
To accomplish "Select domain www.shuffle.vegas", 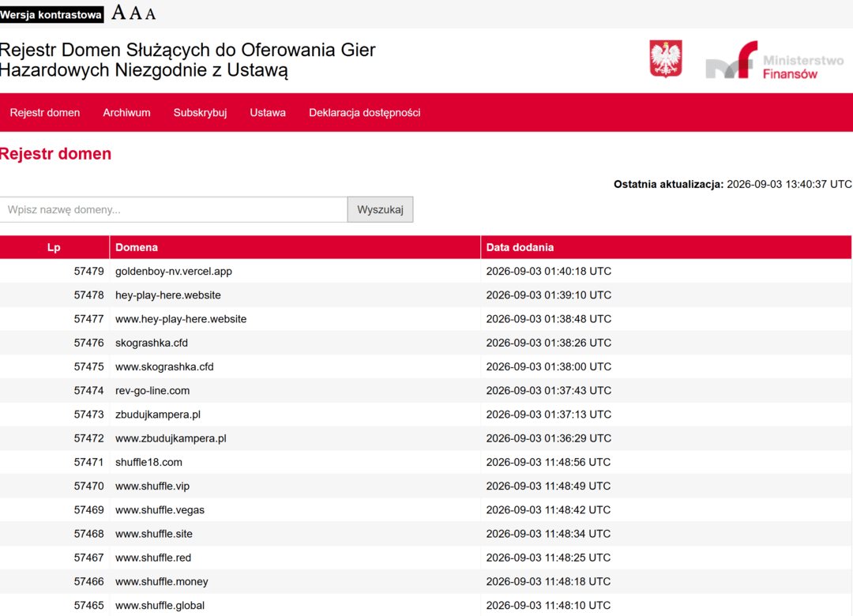I will (x=160, y=510).
